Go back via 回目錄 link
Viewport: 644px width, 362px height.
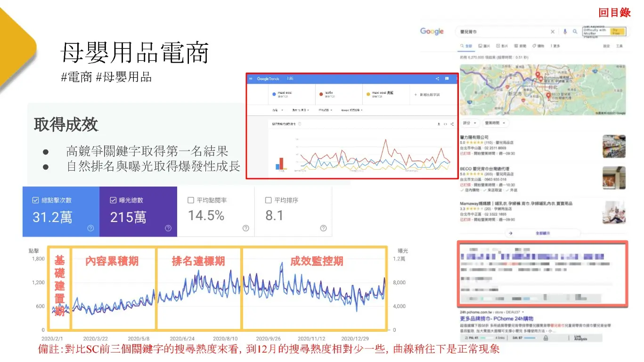pos(614,13)
